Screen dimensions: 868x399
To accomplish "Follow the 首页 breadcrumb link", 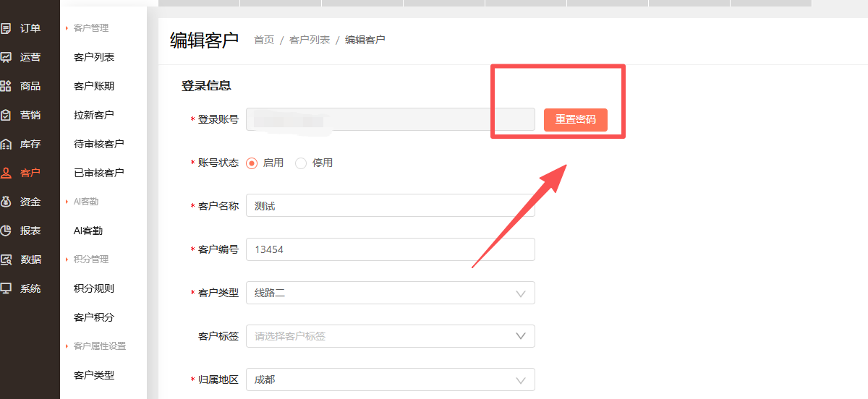I will tap(264, 40).
